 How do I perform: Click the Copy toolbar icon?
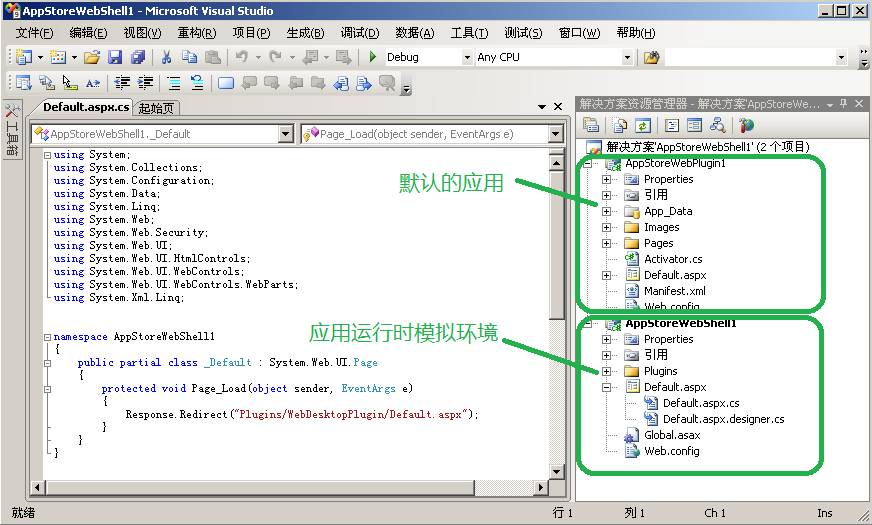point(189,57)
